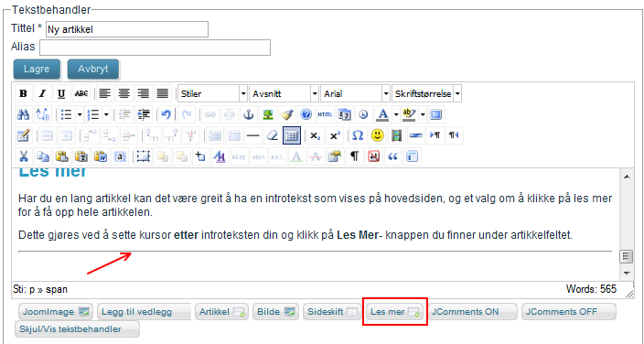This screenshot has height=344, width=644.
Task: Open the Stiler styles dropdown
Action: [x=213, y=93]
